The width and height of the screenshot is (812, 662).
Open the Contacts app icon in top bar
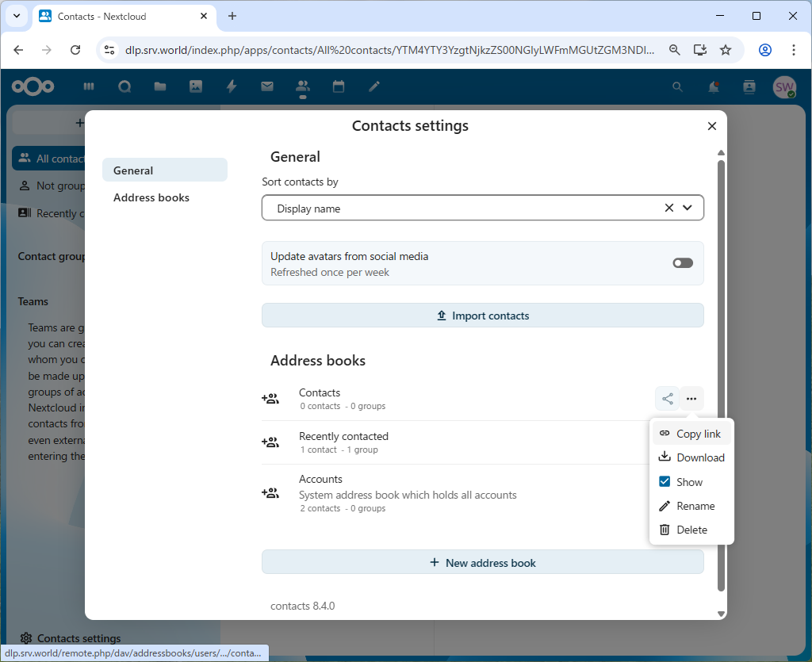tap(303, 86)
